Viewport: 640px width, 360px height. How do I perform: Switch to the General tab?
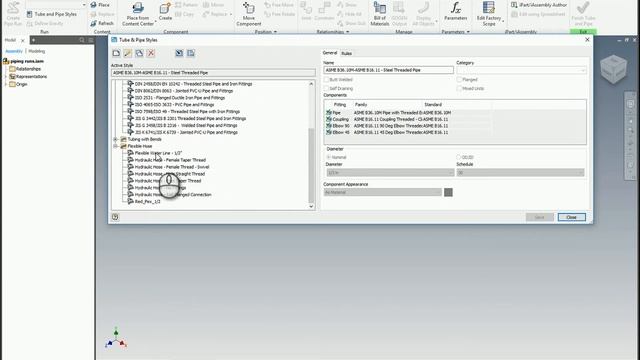330,53
